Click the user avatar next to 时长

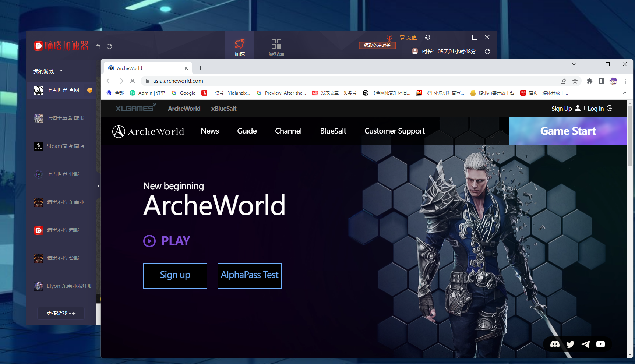[x=415, y=51]
